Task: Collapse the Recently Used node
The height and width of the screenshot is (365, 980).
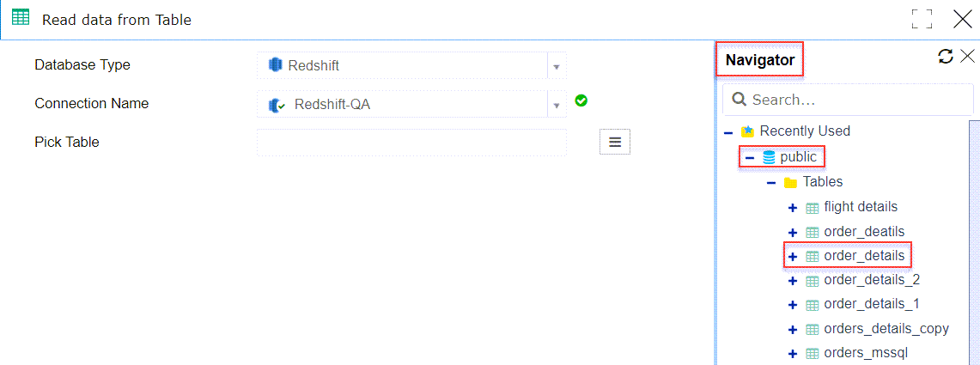Action: click(728, 132)
